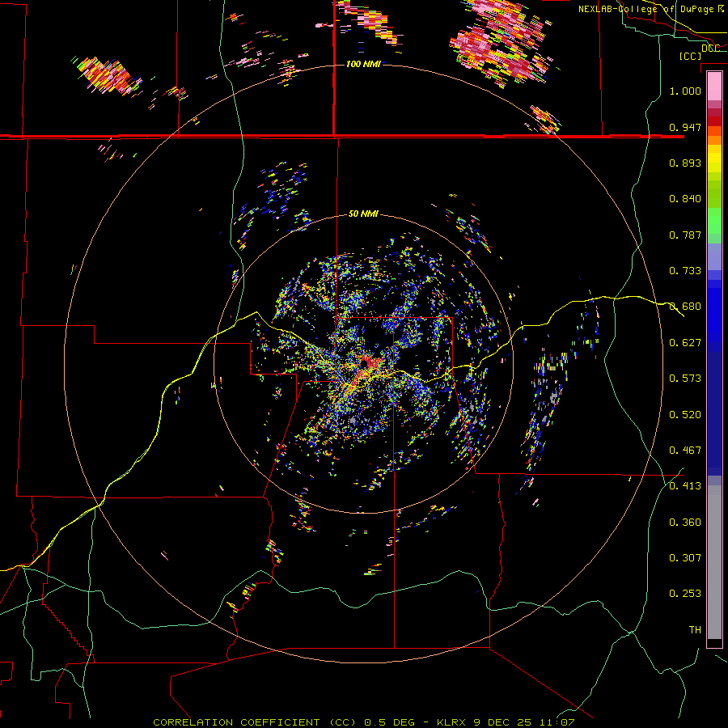This screenshot has height=728, width=728.
Task: Click the 0.840 legend value
Action: [x=685, y=199]
